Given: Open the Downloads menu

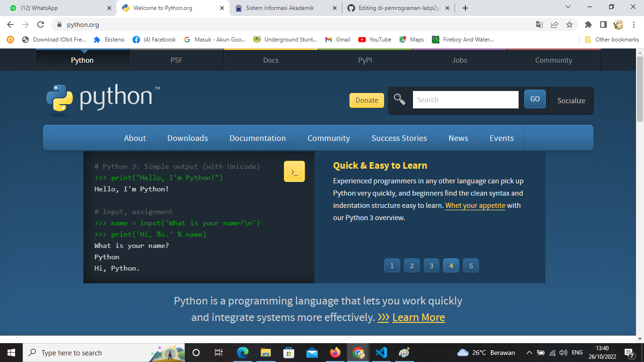Looking at the screenshot, I should (x=188, y=138).
